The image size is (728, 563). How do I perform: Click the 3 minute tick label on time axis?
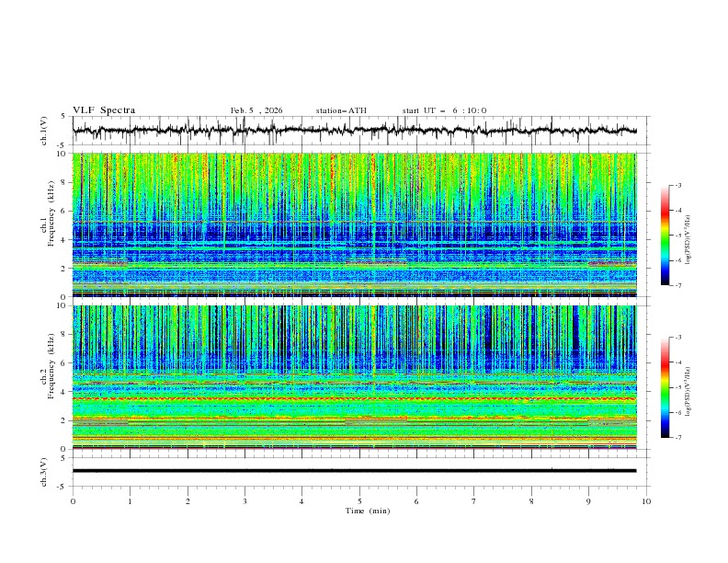(x=245, y=501)
